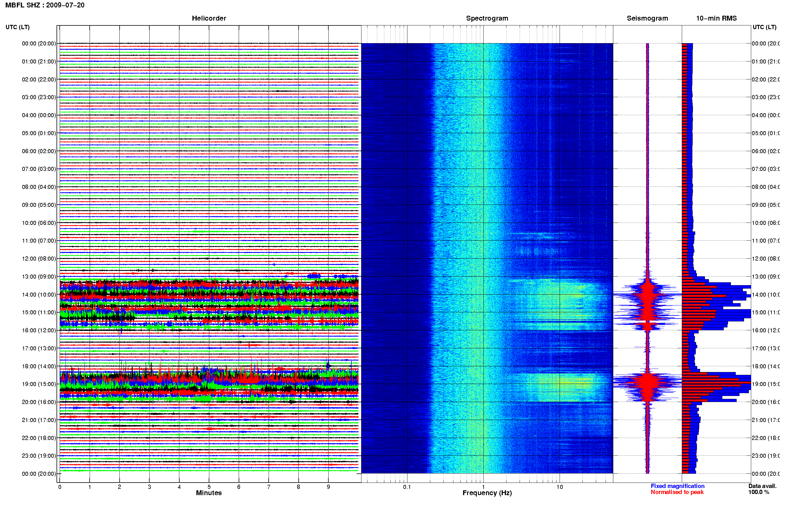The image size is (812, 508).
Task: Click the left-axis label '13:00 (09:00)'
Action: pyautogui.click(x=39, y=277)
